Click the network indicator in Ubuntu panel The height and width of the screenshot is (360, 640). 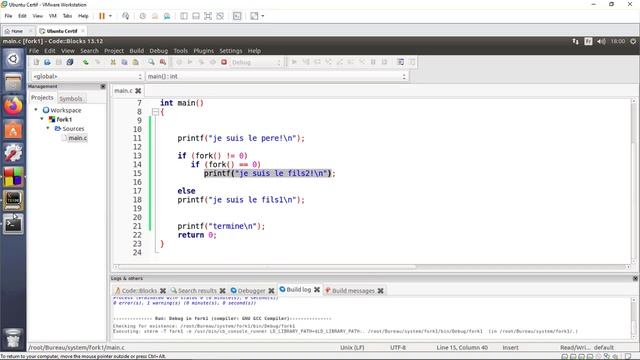[x=576, y=41]
